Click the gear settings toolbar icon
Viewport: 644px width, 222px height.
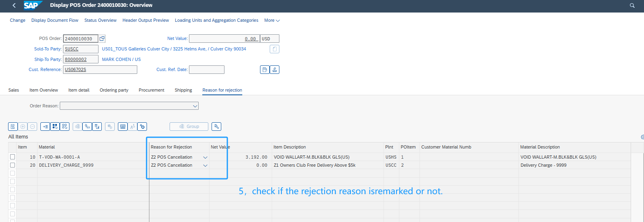tap(142, 127)
